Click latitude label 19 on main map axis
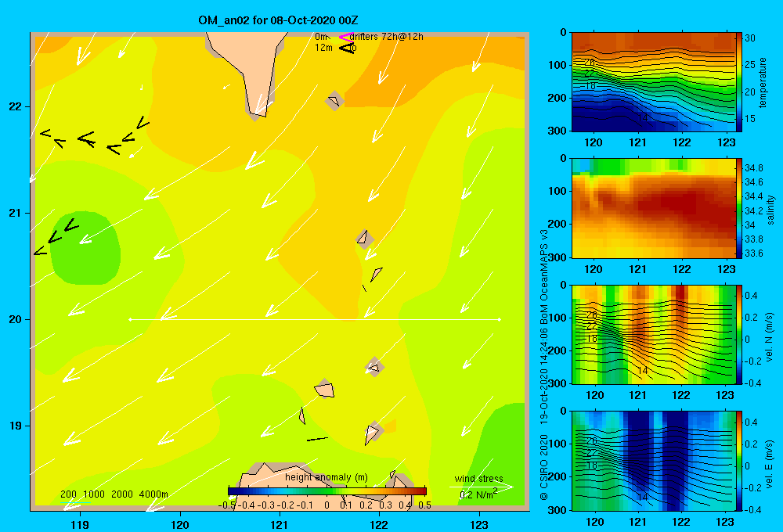Screen dimensions: 783x532 point(15,426)
